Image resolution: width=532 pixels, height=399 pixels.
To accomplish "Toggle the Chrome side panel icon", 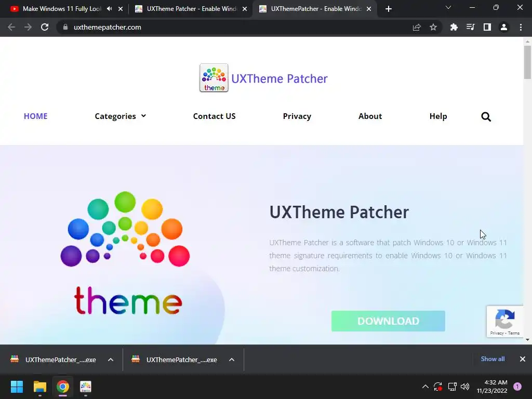I will click(487, 27).
